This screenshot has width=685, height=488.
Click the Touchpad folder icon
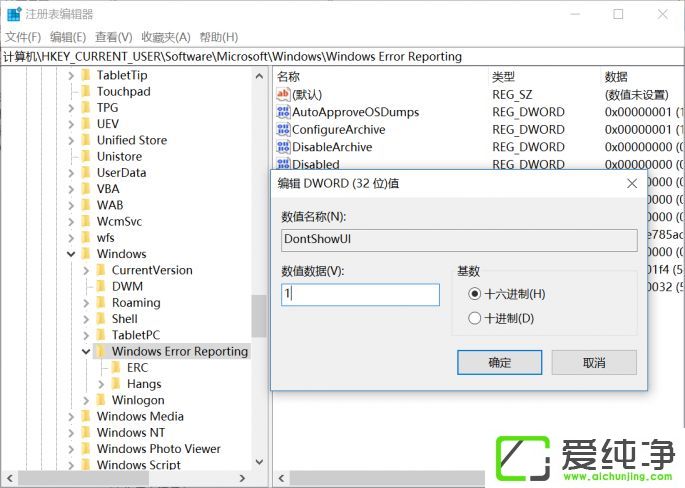coord(86,91)
